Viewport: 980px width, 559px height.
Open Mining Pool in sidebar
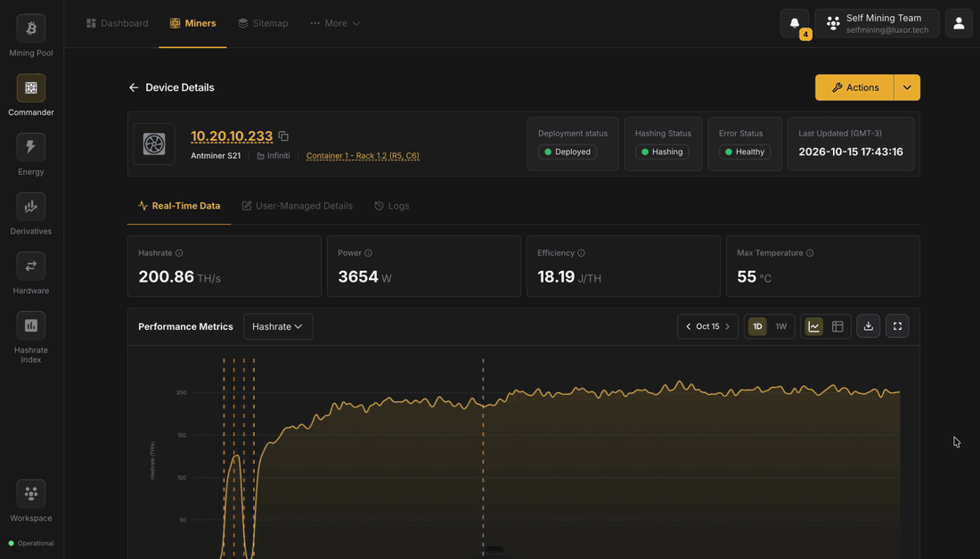30,37
